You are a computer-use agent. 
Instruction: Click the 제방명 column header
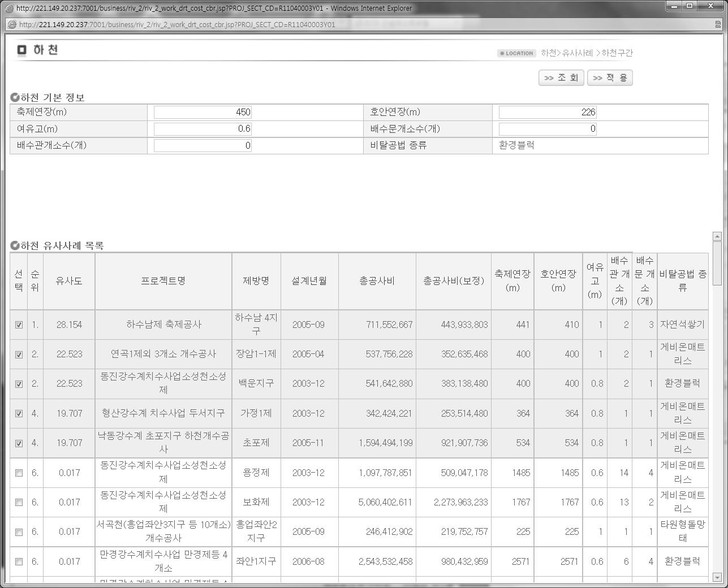click(256, 280)
